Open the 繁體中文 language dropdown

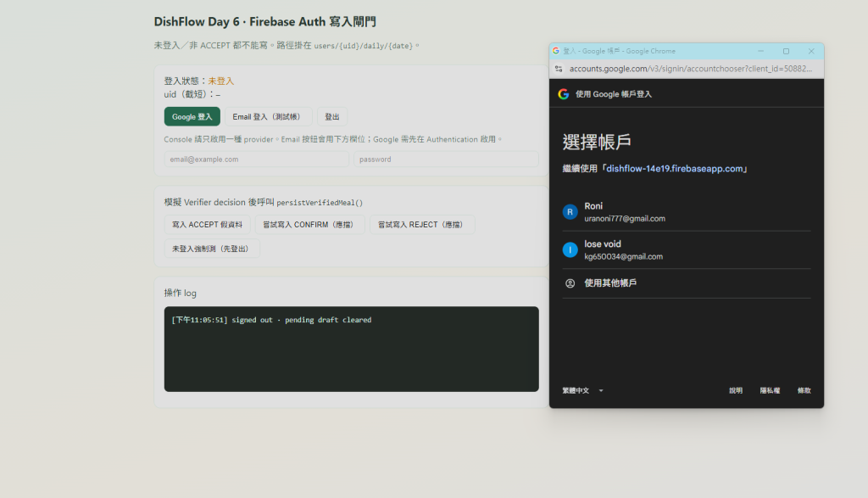coord(582,390)
